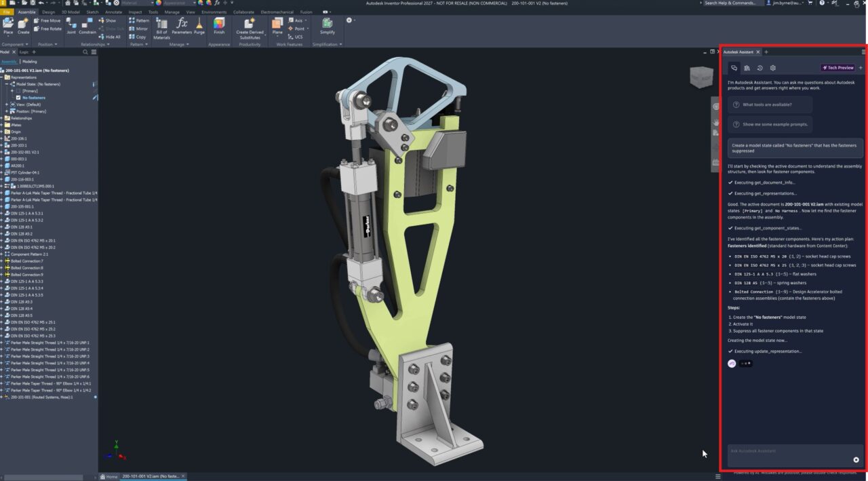Click the Tech Preview button
This screenshot has width=868, height=481.
pos(838,68)
